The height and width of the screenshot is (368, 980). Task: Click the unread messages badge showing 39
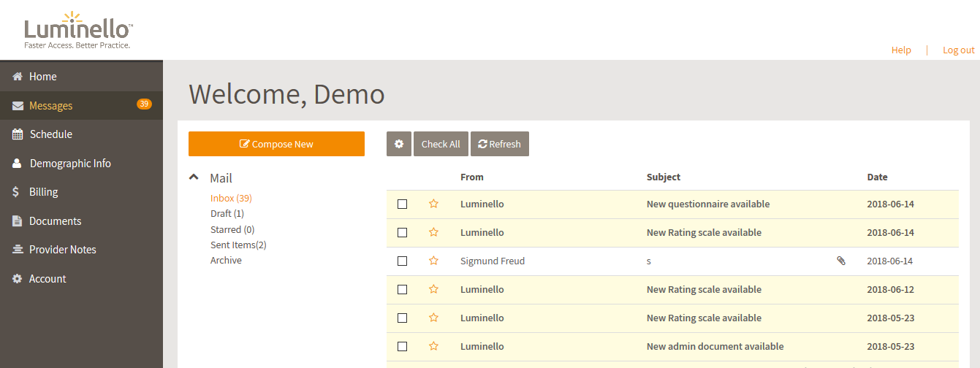(144, 104)
